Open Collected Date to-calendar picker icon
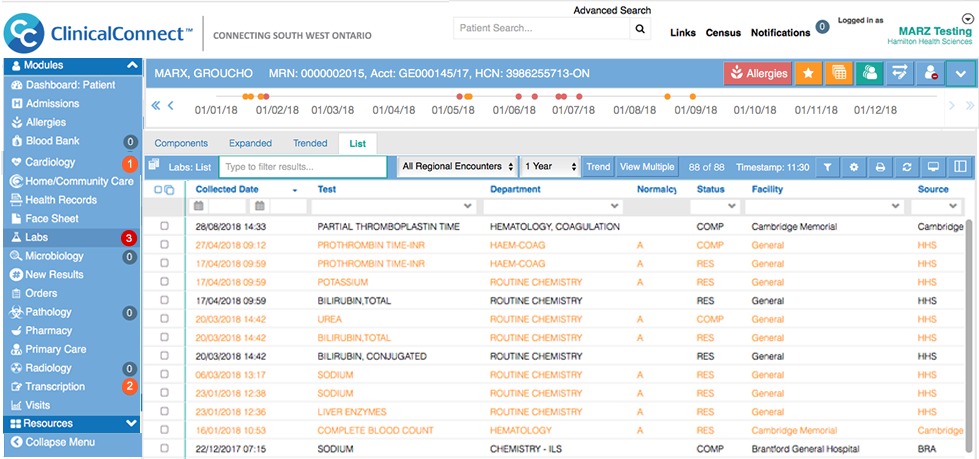 [x=260, y=206]
